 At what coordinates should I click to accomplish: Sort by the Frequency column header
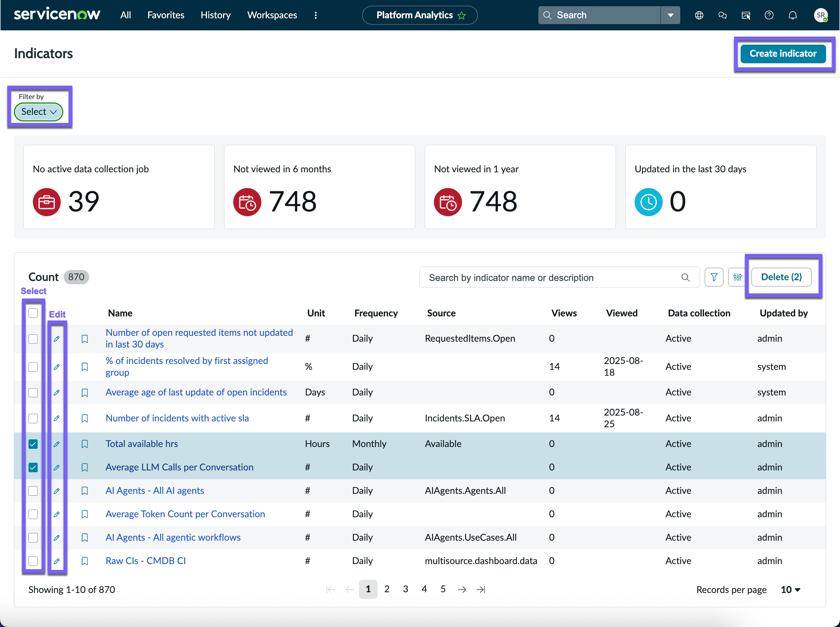(x=376, y=313)
